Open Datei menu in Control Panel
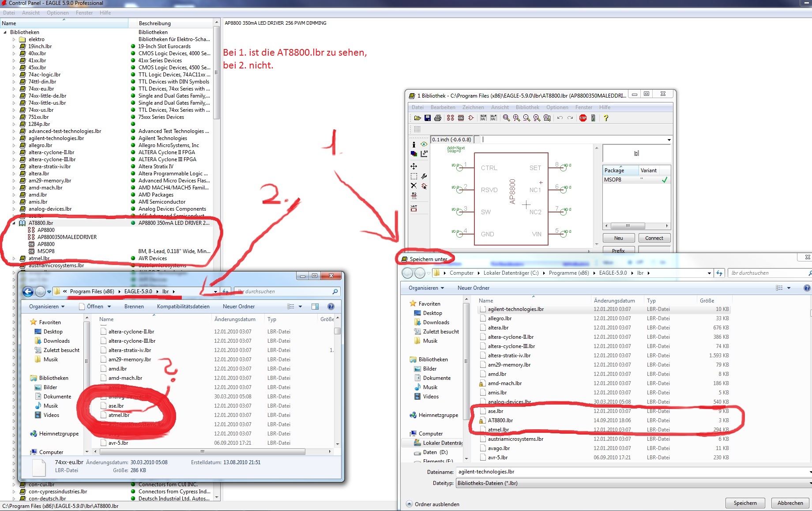 9,13
